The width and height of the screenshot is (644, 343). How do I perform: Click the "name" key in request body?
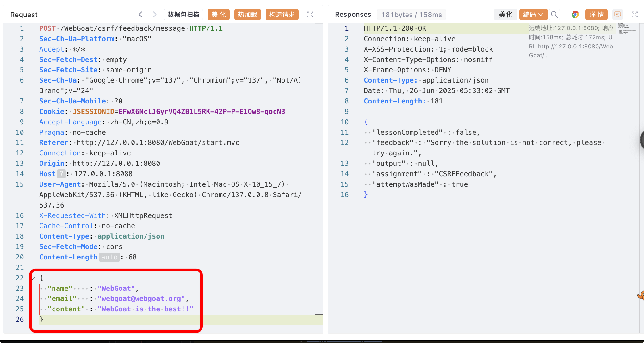pyautogui.click(x=60, y=289)
